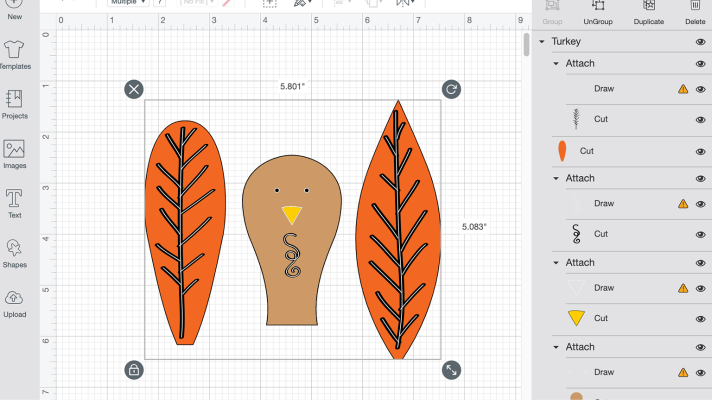712x400 pixels.
Task: Open the Upload panel
Action: coord(14,303)
